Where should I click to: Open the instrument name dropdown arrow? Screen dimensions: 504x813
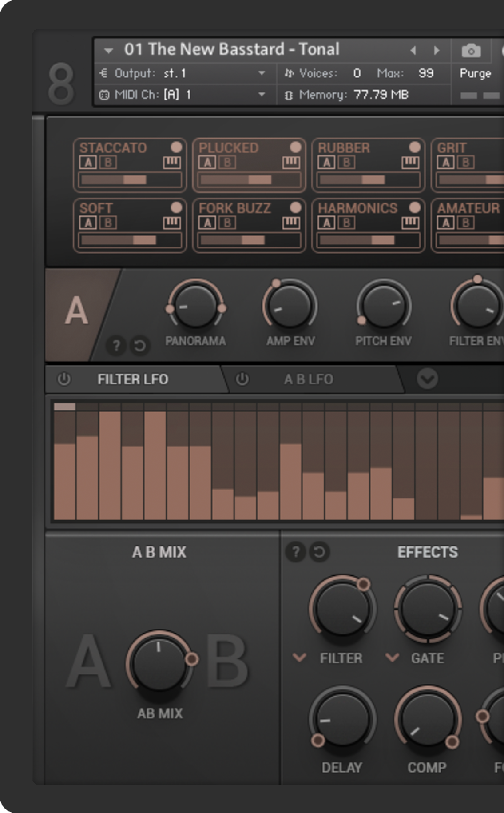[x=108, y=51]
